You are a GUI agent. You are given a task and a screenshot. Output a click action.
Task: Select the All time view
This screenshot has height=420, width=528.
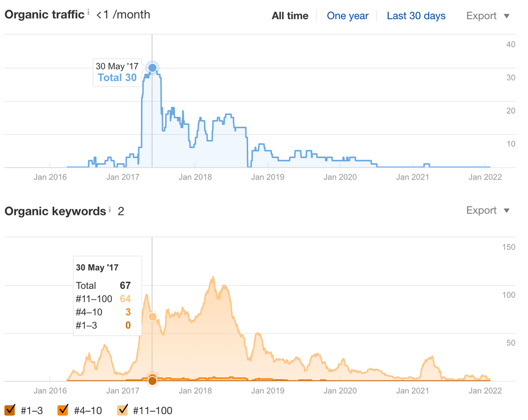(x=290, y=16)
